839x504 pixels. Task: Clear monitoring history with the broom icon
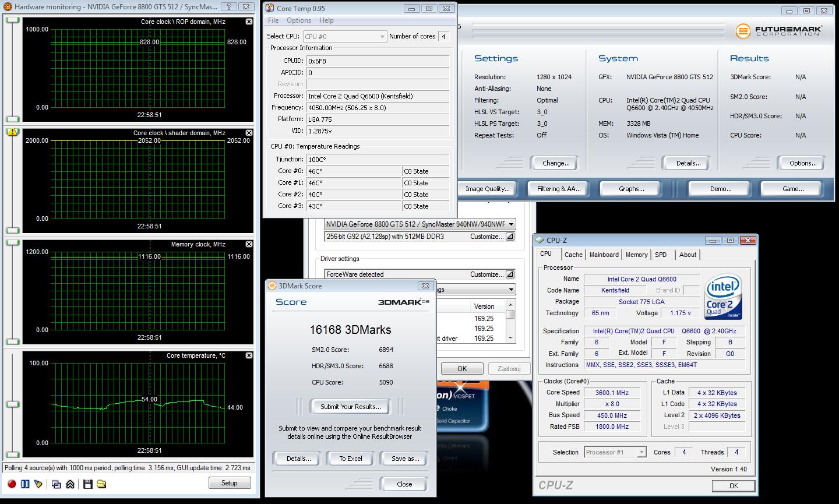(38, 484)
